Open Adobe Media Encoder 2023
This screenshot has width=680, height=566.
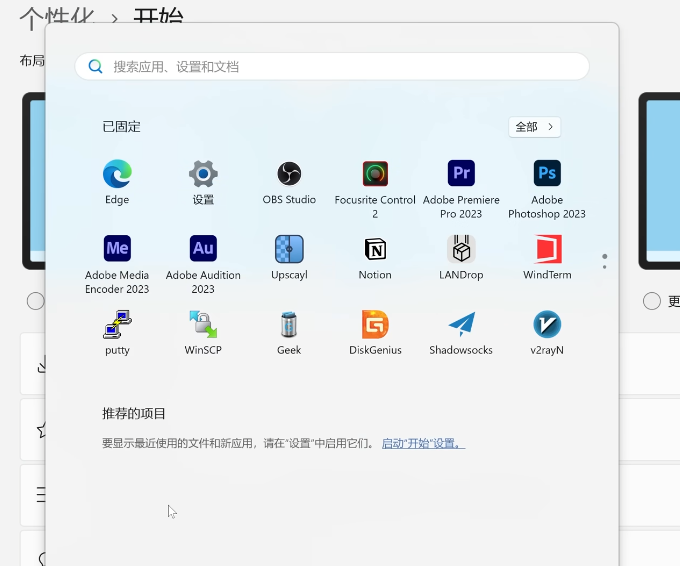click(x=117, y=249)
